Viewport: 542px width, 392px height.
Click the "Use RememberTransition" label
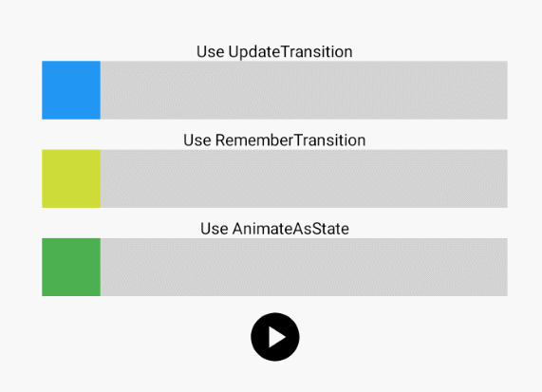[274, 140]
